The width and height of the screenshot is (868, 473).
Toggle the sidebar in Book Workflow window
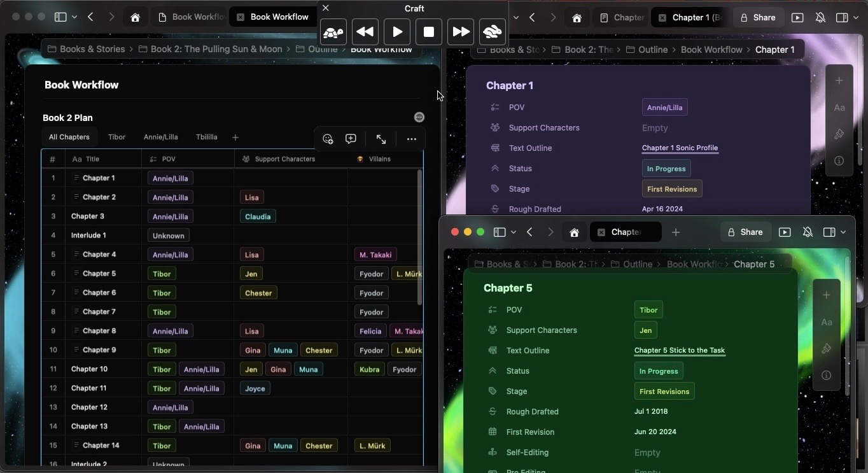coord(60,17)
